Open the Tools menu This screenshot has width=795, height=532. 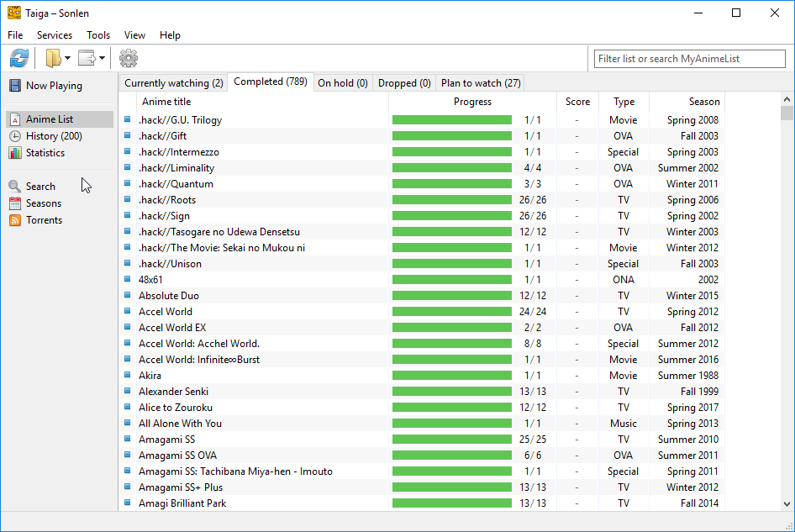[98, 35]
